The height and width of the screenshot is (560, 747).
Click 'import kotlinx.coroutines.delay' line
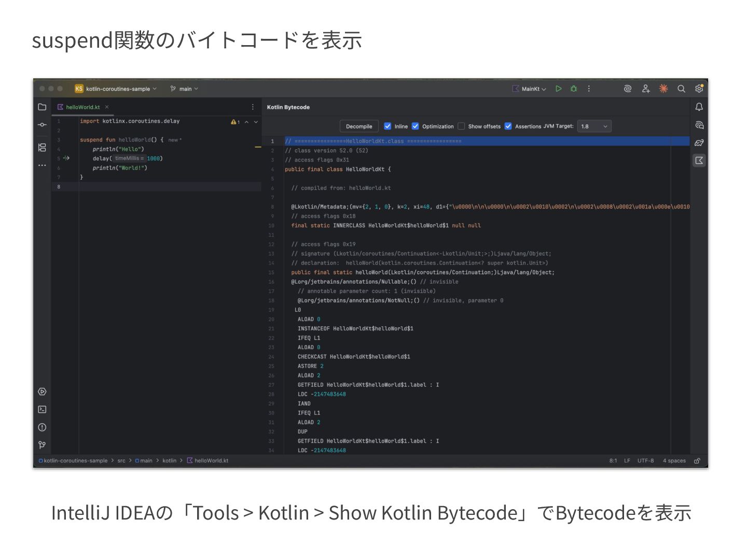tap(130, 121)
